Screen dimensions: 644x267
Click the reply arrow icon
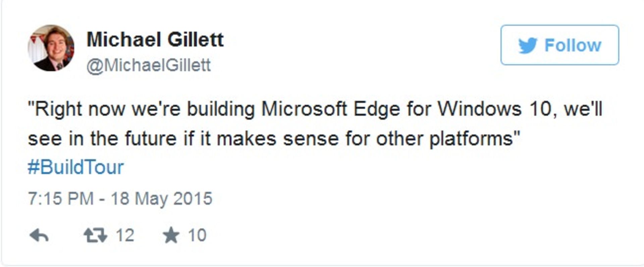[39, 235]
